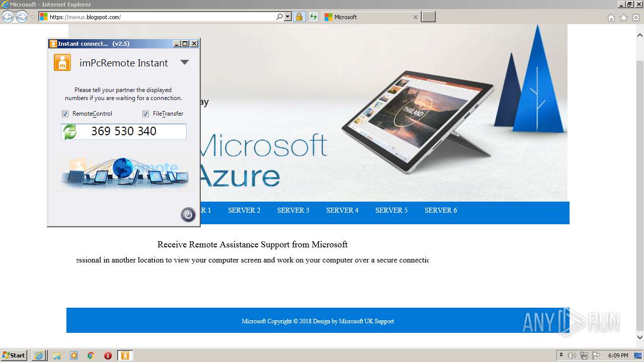Screen dimensions: 644x362
Task: Click the Windows logo site icon in address bar
Action: tap(44, 17)
